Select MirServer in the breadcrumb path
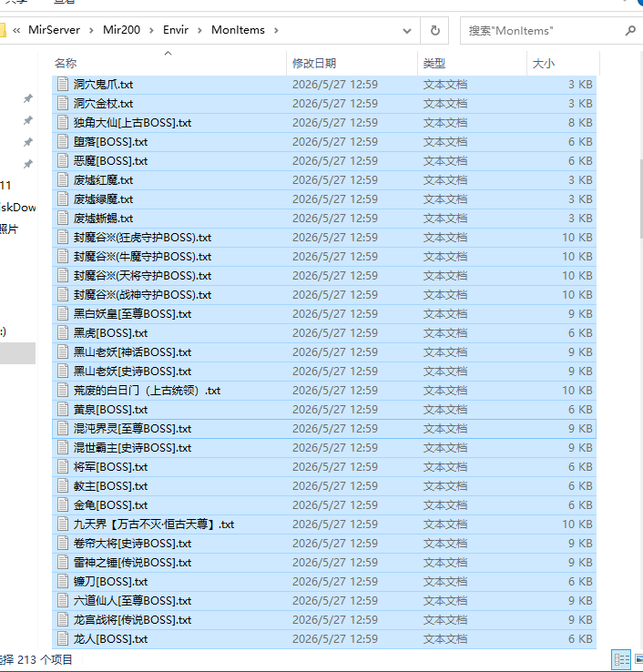This screenshot has height=672, width=643. click(54, 30)
